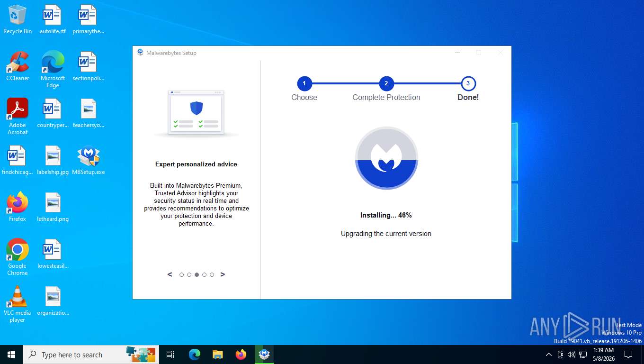Screen dimensions: 644x364
Task: Launch Google Chrome desktop shortcut
Action: pos(18,257)
